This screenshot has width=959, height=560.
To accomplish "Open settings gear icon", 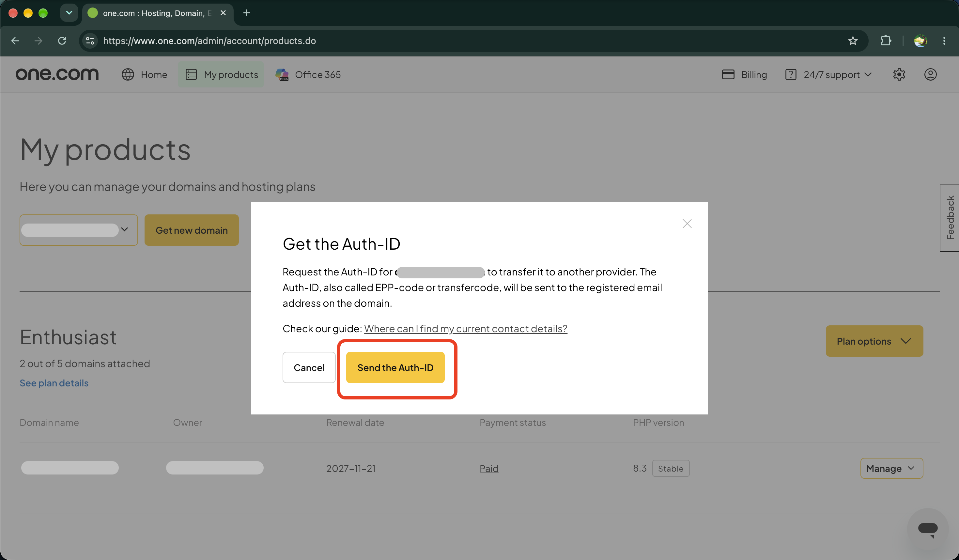I will (x=899, y=75).
